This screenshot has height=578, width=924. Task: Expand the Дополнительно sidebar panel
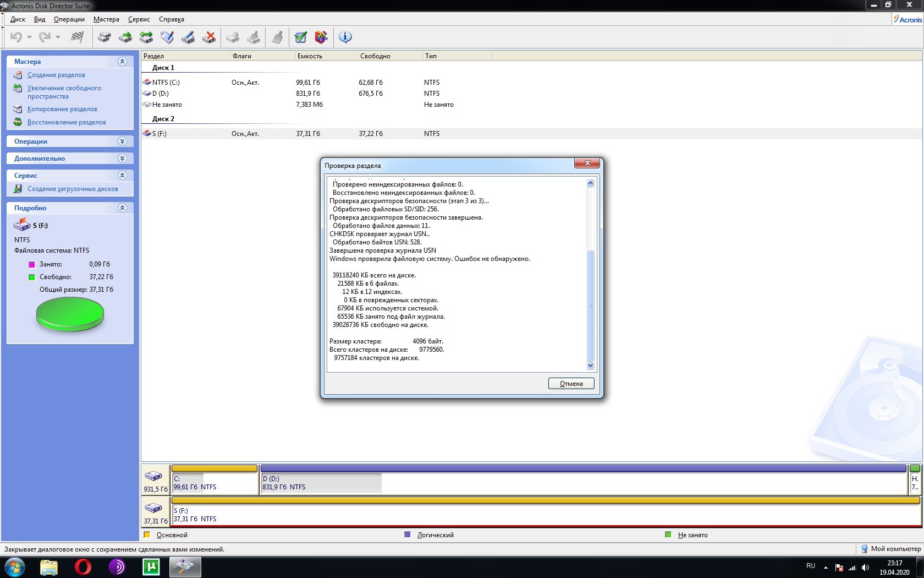point(122,159)
